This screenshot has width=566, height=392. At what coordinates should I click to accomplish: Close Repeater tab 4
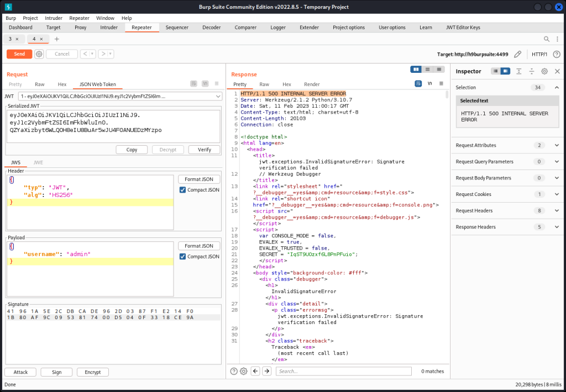(41, 39)
